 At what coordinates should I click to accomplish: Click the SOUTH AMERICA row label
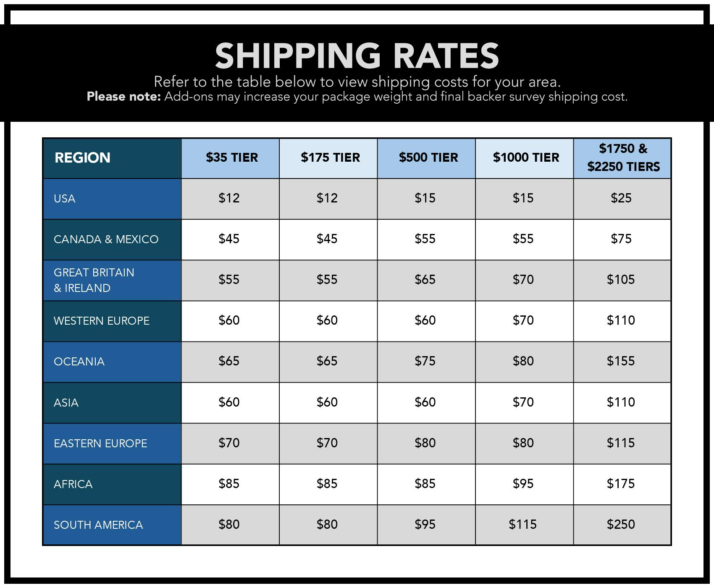point(98,525)
